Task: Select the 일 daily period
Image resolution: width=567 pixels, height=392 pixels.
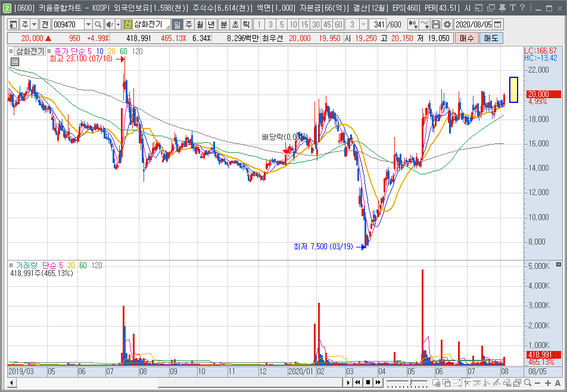Action: (x=177, y=24)
